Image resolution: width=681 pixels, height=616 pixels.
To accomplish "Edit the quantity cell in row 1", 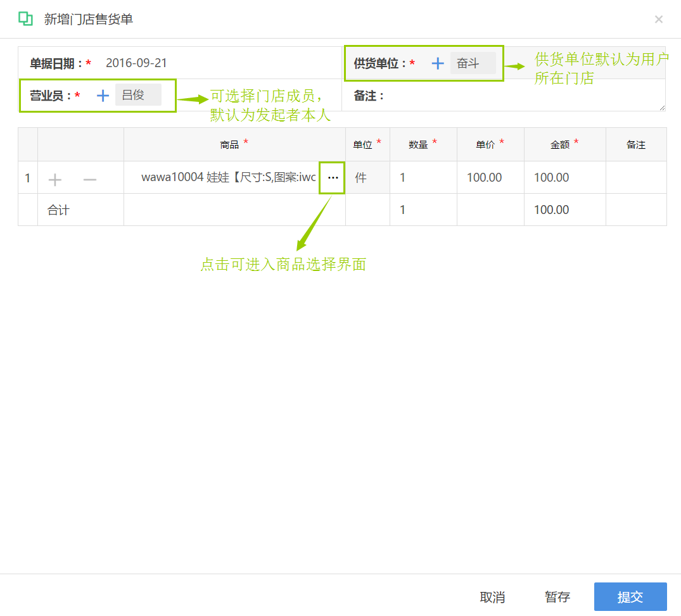I will click(x=423, y=177).
